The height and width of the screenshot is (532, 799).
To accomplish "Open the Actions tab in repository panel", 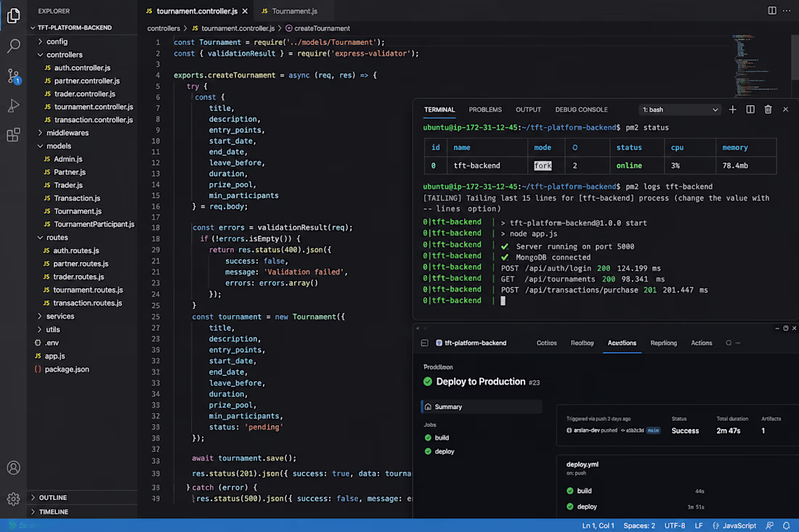I will (x=701, y=343).
